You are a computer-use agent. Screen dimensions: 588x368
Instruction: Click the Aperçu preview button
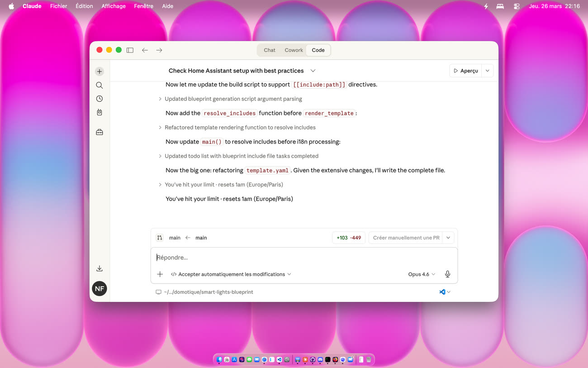tap(465, 71)
